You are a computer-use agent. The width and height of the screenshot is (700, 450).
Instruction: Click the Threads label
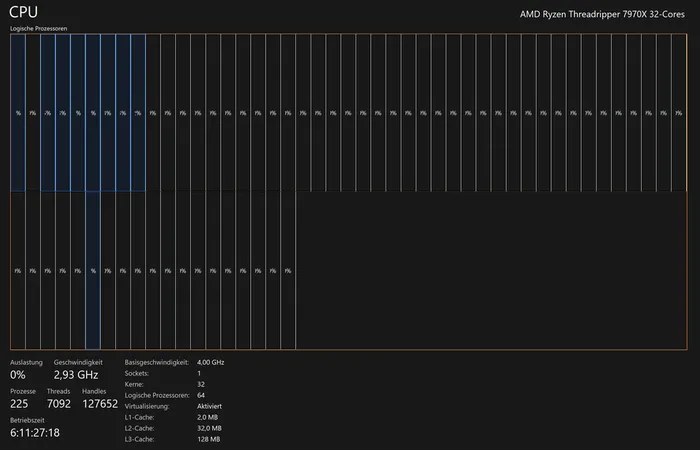58,391
